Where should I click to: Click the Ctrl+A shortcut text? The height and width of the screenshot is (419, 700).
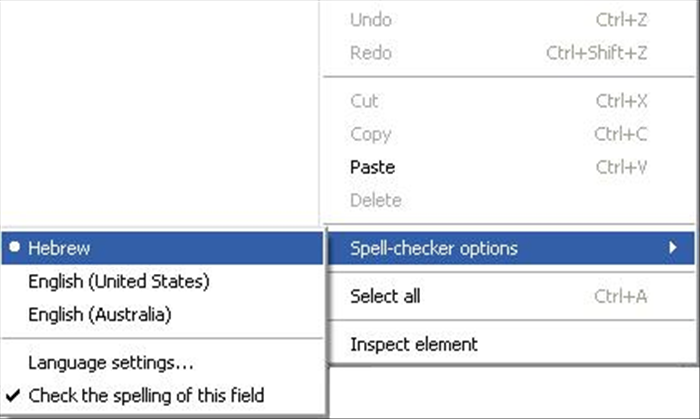621,296
